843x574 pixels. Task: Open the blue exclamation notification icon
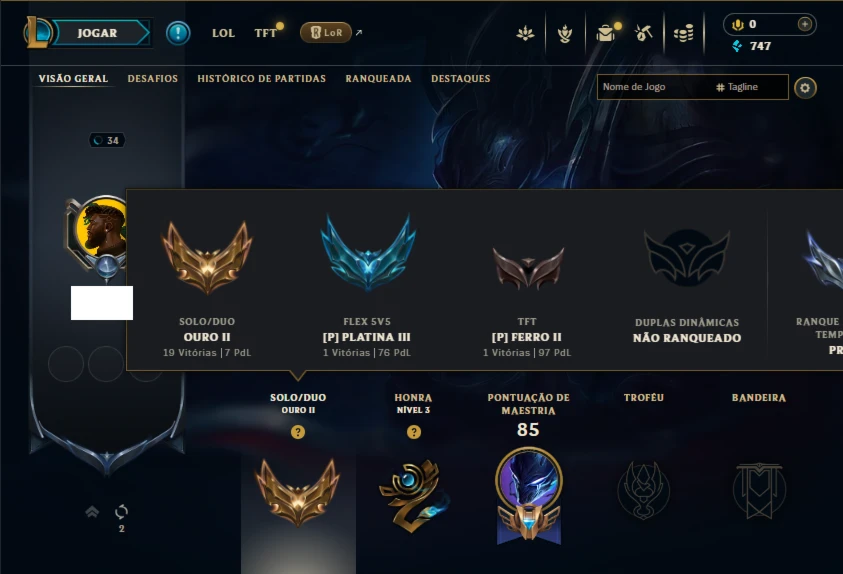[x=178, y=33]
